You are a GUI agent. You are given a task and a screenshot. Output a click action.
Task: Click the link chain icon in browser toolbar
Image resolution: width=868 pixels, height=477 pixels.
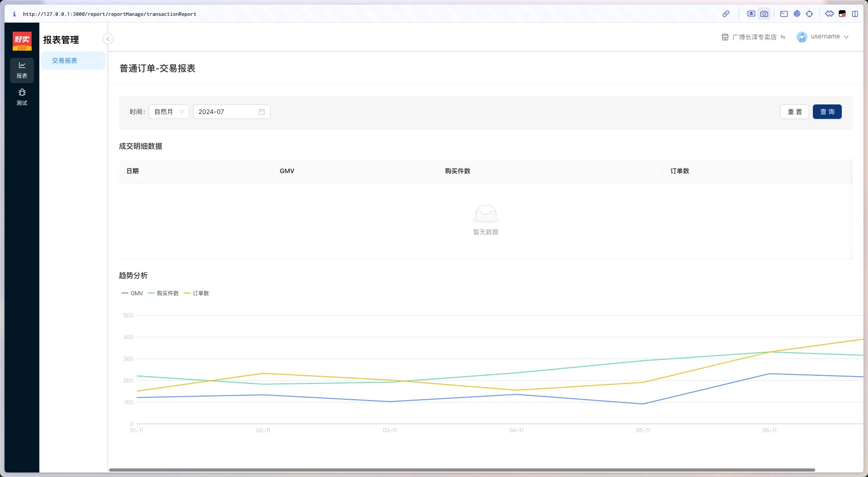tap(726, 14)
